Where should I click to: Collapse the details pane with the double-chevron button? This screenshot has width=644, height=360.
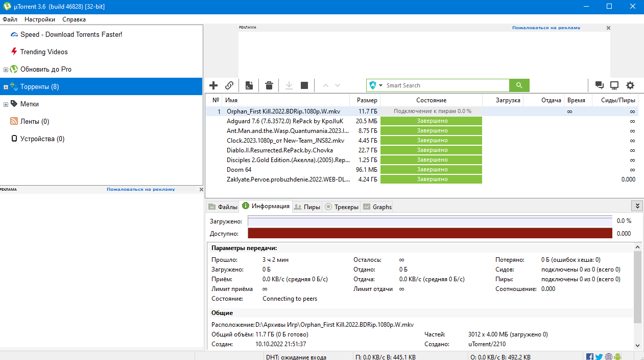pos(637,206)
